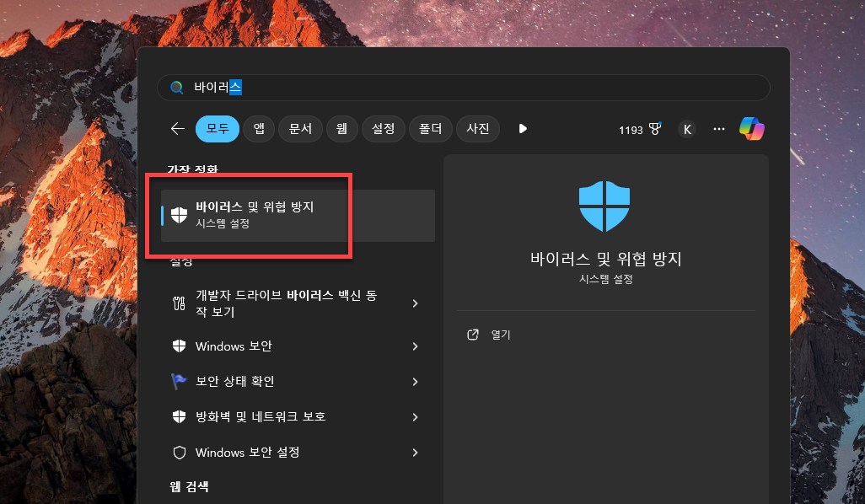Go back with the left arrow
The width and height of the screenshot is (865, 504).
point(178,128)
